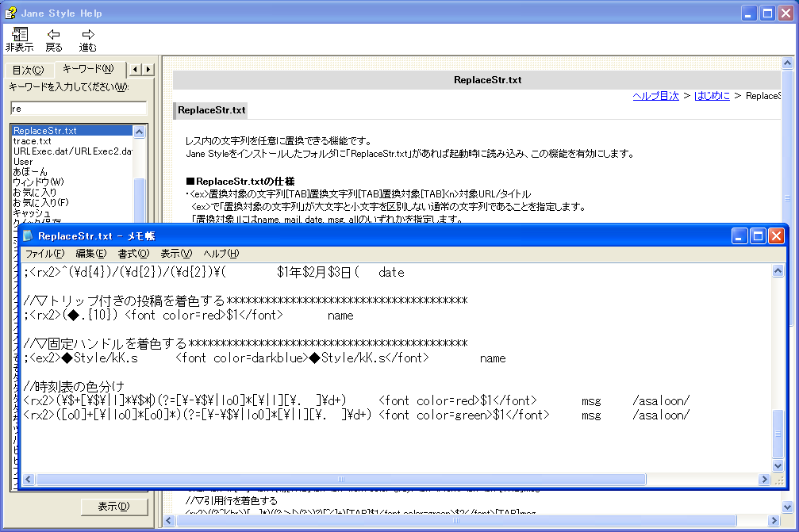Click Notepad's horizontal scrollbar thumb

[341, 480]
